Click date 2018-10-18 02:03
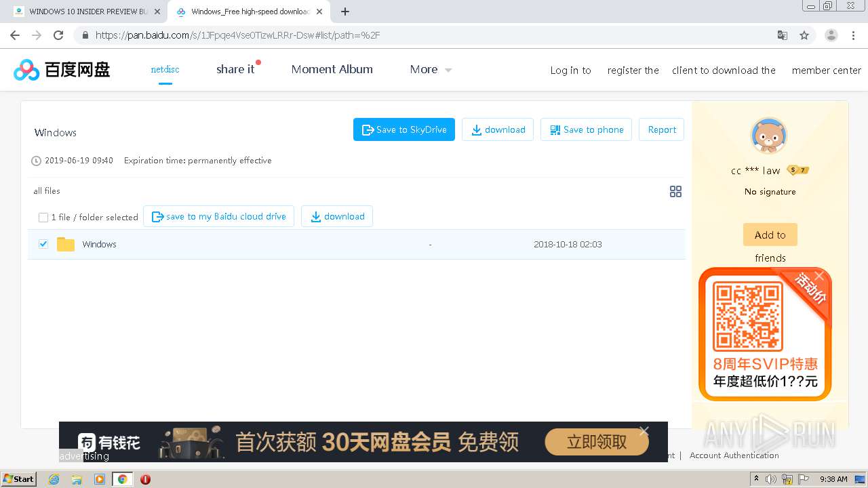Screen dimensions: 868x488 pos(568,244)
